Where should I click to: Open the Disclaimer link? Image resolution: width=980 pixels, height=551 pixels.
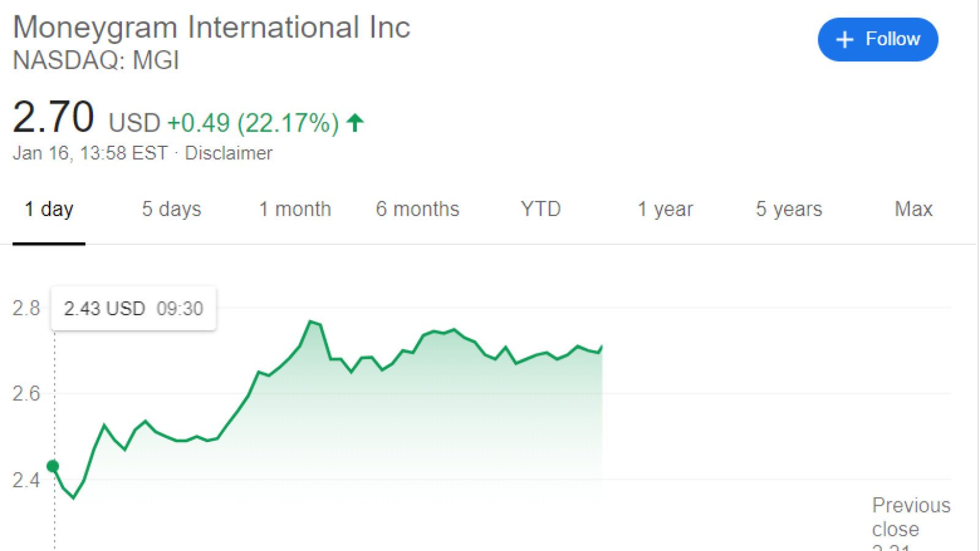coord(228,153)
